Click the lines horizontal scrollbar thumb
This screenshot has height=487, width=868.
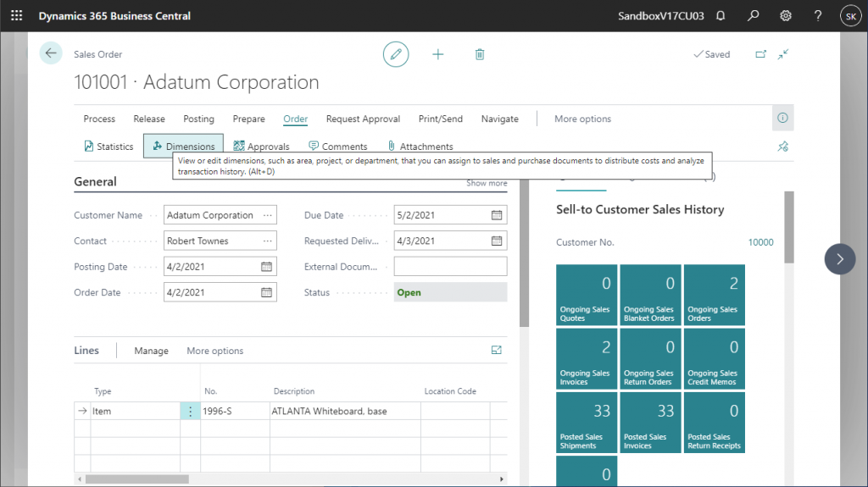(x=136, y=479)
